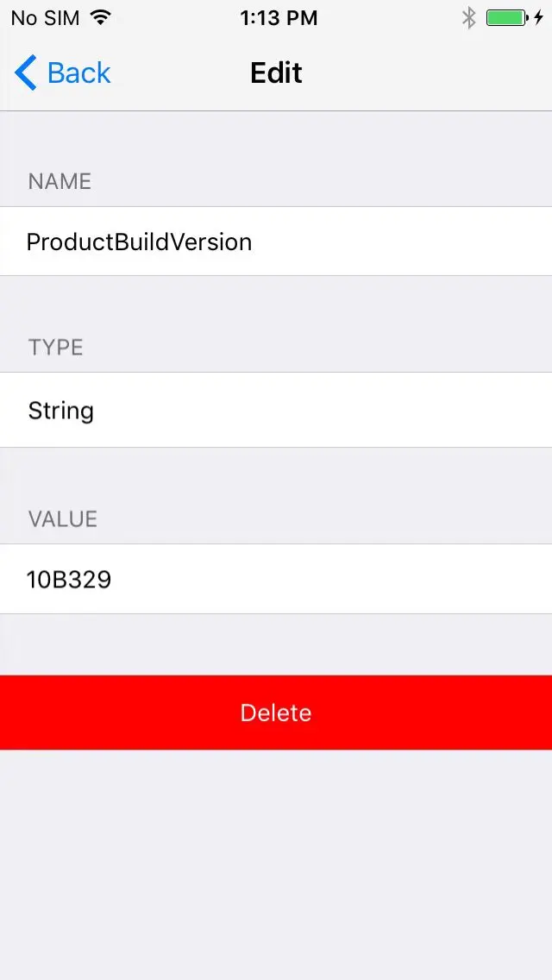Open the String type selector row
Image resolution: width=552 pixels, height=980 pixels.
276,410
